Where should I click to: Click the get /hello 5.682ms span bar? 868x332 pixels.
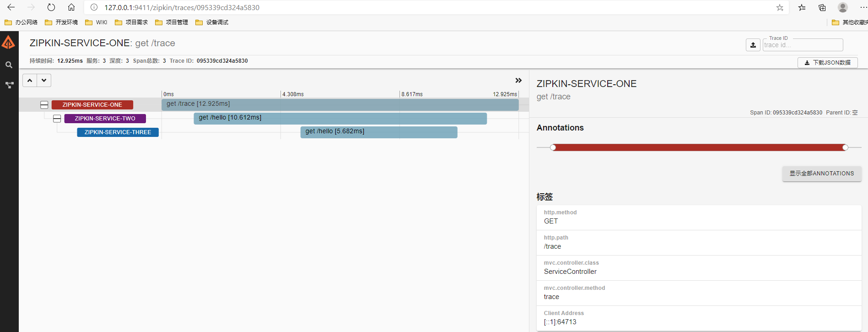(379, 132)
